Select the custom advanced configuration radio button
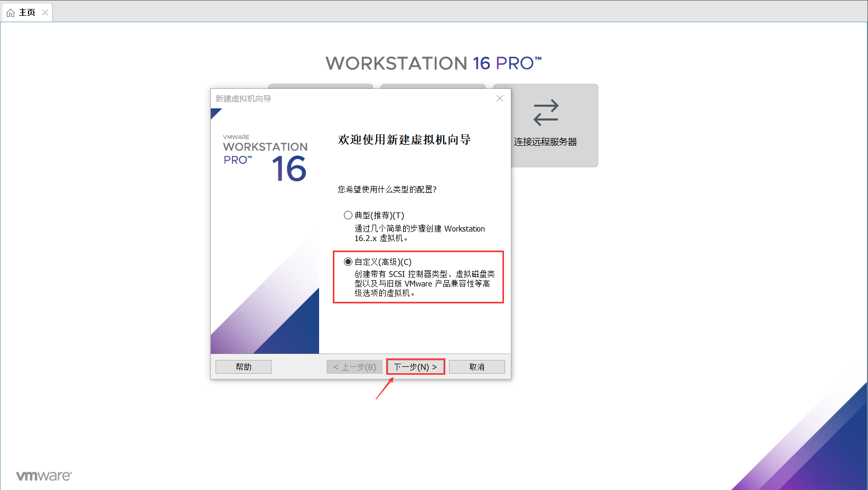Screen dimensions: 868x490 [348, 261]
